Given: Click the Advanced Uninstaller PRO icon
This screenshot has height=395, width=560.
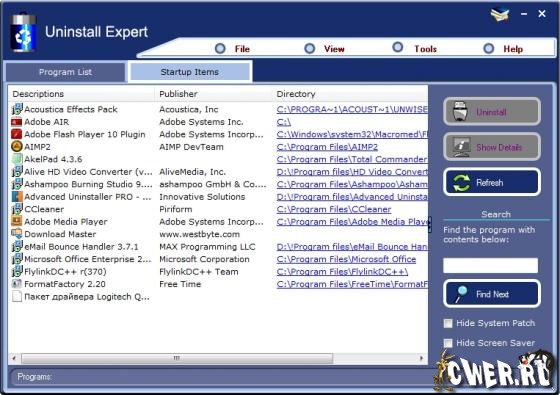Looking at the screenshot, I should (x=17, y=197).
